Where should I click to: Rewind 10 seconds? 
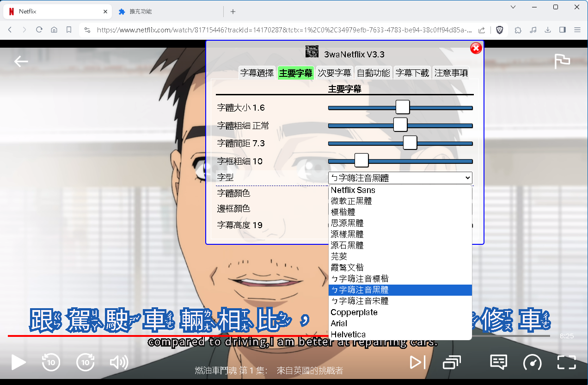[51, 362]
